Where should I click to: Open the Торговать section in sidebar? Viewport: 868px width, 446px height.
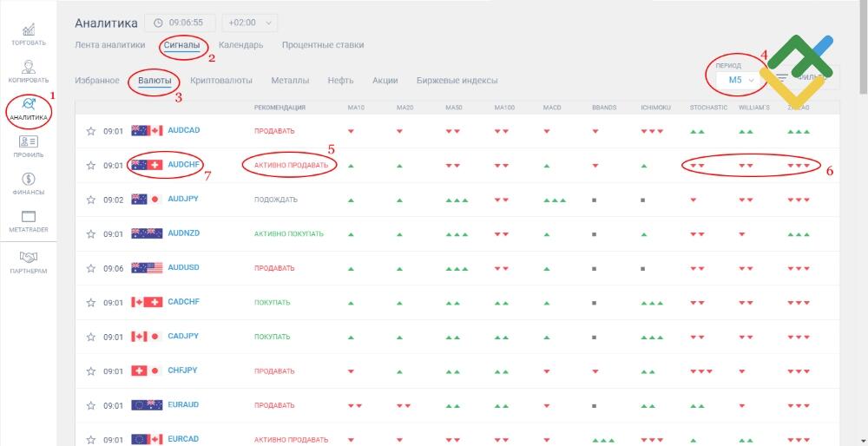pyautogui.click(x=29, y=34)
